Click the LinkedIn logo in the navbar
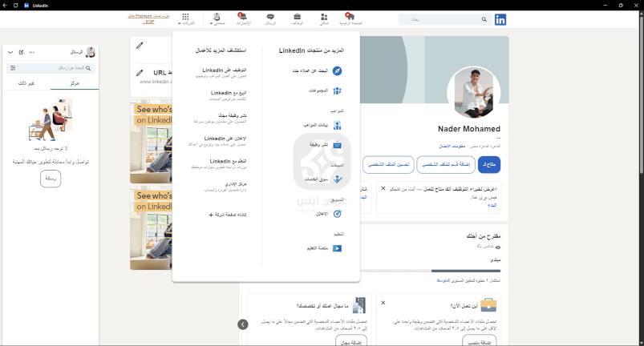Screen dimensions: 644x346 coord(500,19)
